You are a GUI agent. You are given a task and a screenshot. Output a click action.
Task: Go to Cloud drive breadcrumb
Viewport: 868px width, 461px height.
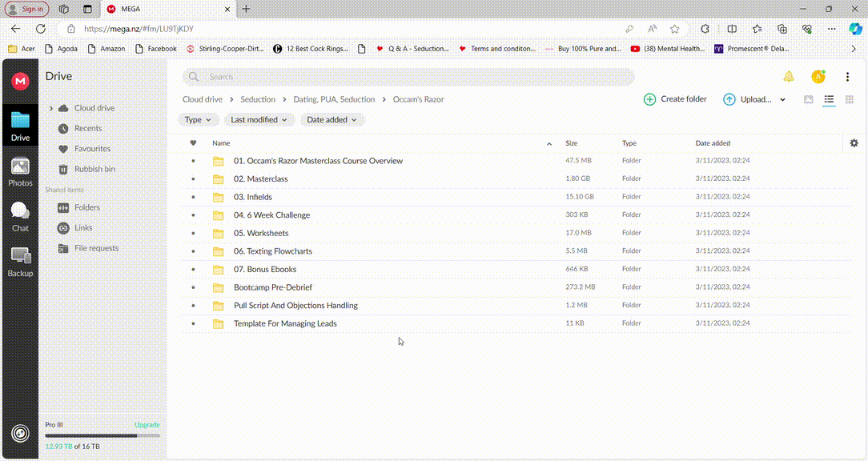[x=203, y=99]
